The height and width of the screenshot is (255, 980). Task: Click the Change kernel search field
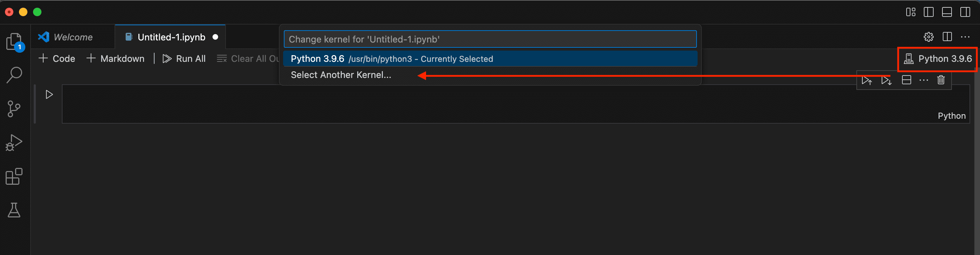490,39
